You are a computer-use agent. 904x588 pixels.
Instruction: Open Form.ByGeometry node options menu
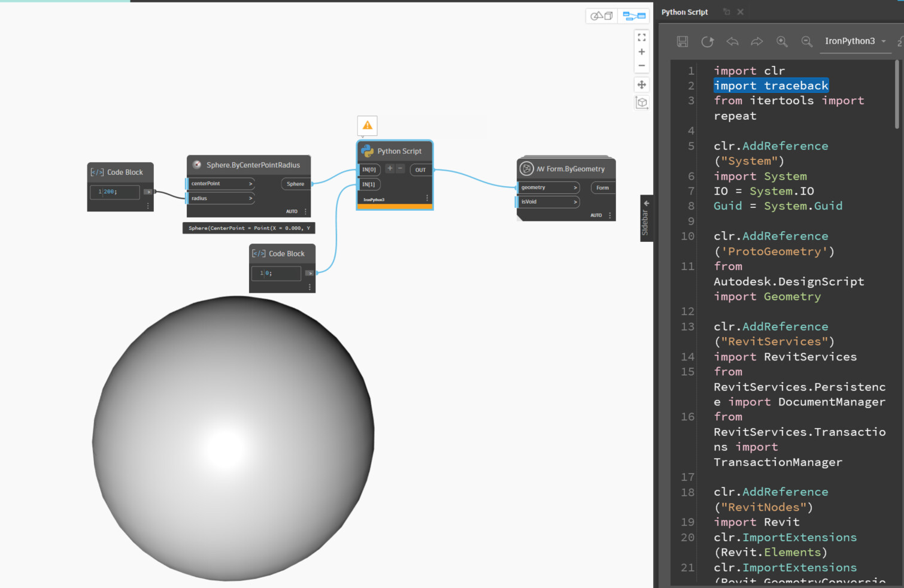click(610, 215)
